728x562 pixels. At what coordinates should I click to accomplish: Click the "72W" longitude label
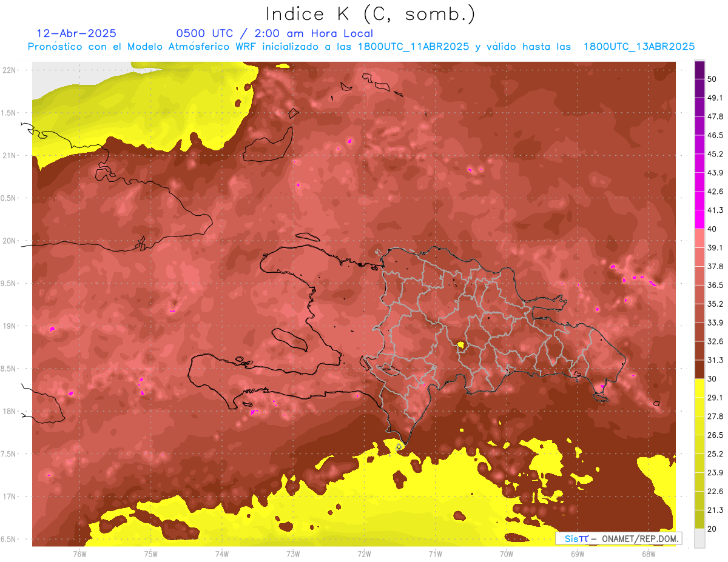[364, 554]
